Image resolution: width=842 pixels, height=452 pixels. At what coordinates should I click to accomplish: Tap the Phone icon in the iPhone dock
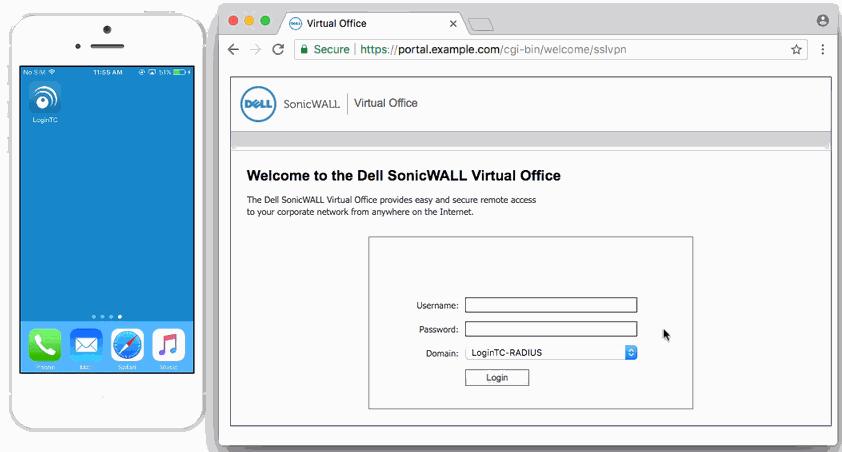point(45,345)
